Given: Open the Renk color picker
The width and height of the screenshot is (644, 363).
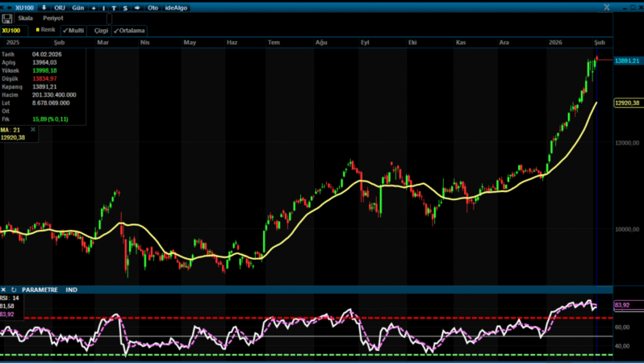Looking at the screenshot, I should (x=45, y=30).
